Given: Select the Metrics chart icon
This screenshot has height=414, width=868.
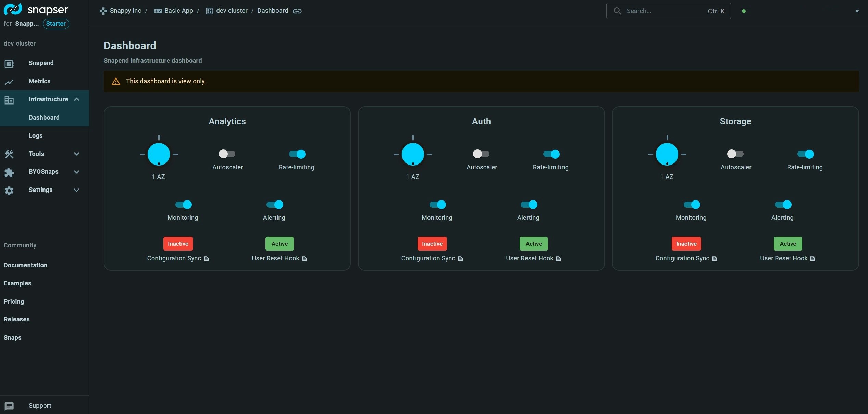Looking at the screenshot, I should click(x=9, y=81).
